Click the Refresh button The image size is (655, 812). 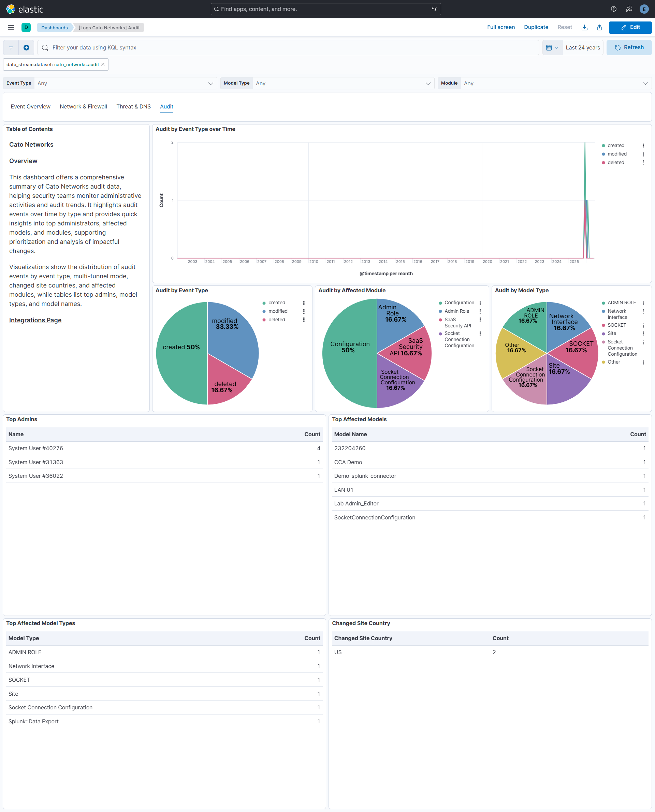tap(629, 47)
